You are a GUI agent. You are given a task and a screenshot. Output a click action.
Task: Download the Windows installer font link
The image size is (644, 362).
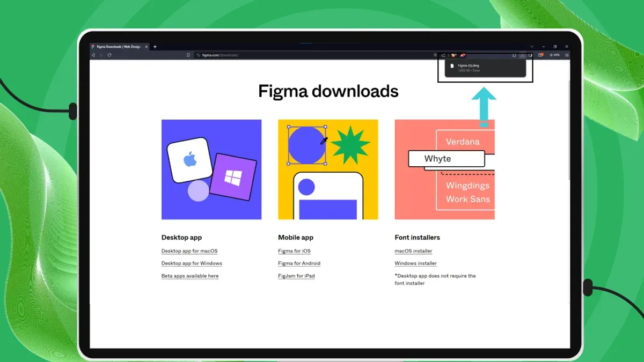(x=416, y=263)
